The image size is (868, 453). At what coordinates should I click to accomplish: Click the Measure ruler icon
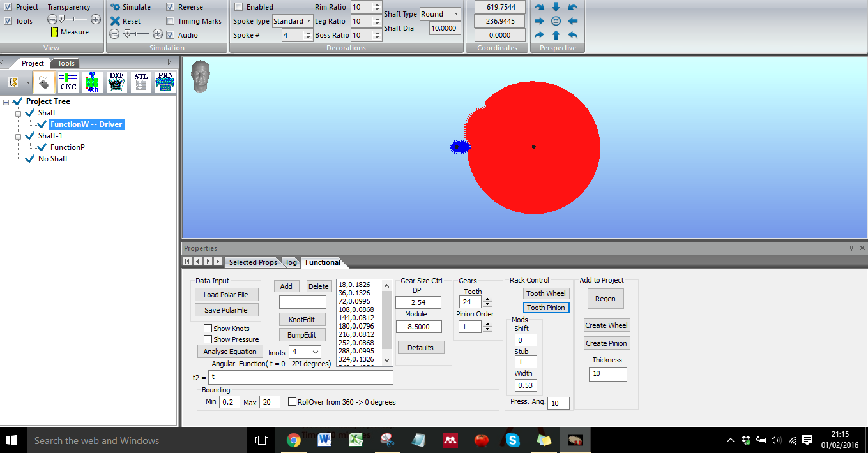[x=55, y=32]
